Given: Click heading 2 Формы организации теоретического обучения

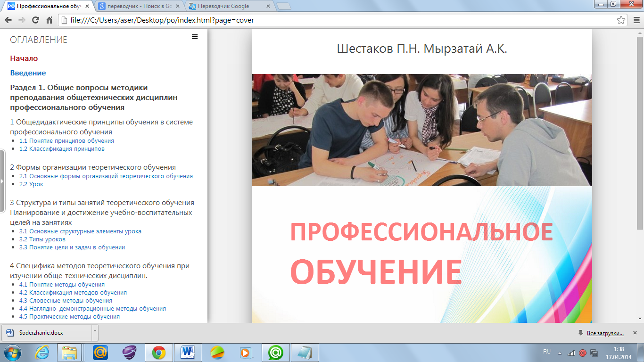Looking at the screenshot, I should coord(93,167).
